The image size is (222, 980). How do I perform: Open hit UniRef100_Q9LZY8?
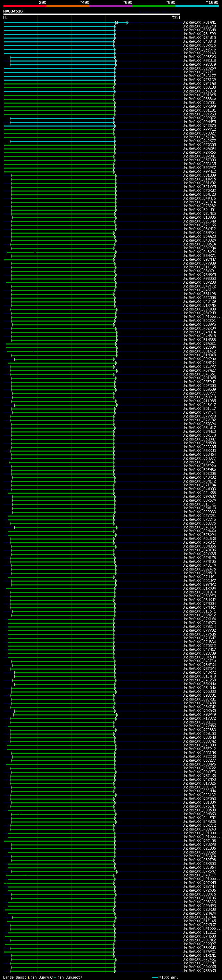click(x=199, y=26)
